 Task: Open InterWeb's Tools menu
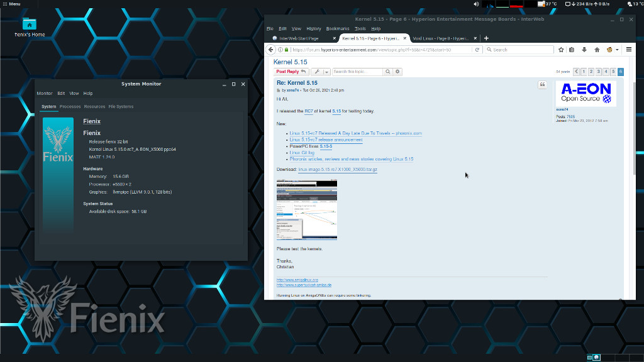coord(360,29)
